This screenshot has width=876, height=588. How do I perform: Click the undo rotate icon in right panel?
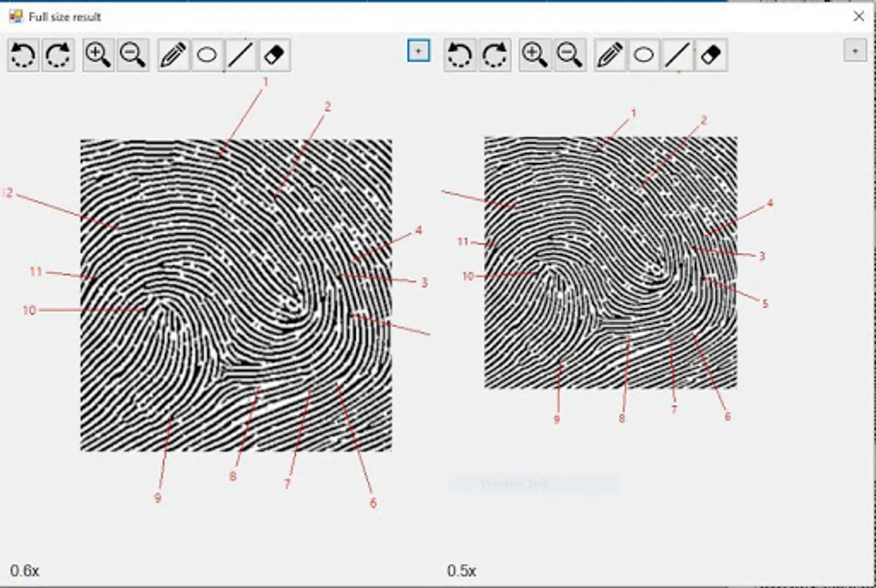pyautogui.click(x=460, y=55)
